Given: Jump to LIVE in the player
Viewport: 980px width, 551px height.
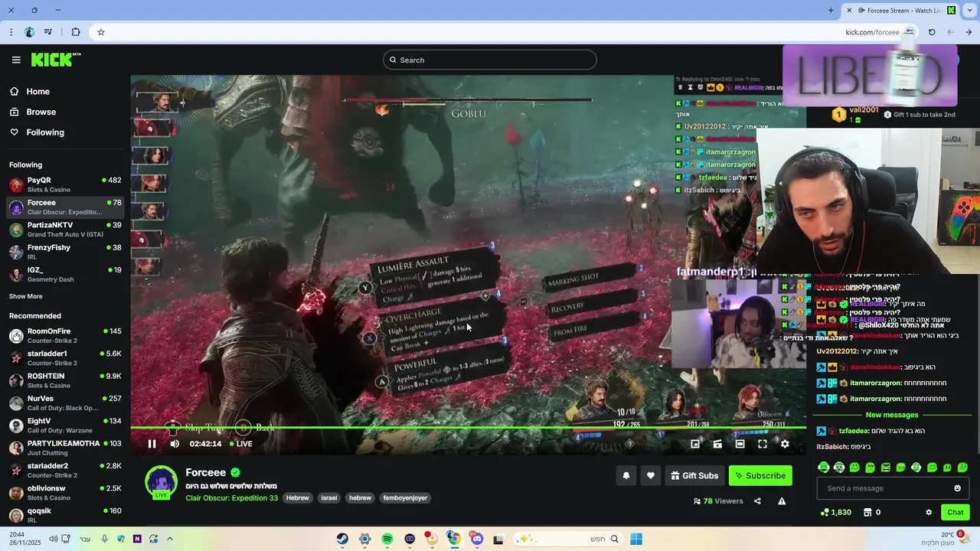Looking at the screenshot, I should pos(240,444).
